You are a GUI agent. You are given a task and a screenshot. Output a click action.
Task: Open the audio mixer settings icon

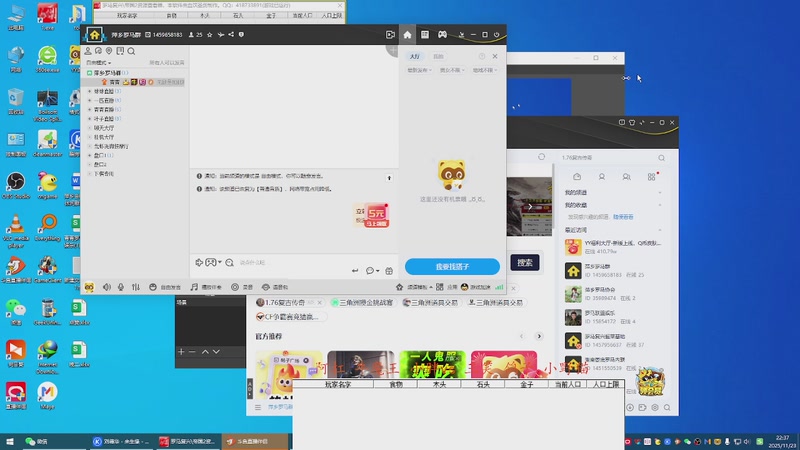pyautogui.click(x=136, y=287)
